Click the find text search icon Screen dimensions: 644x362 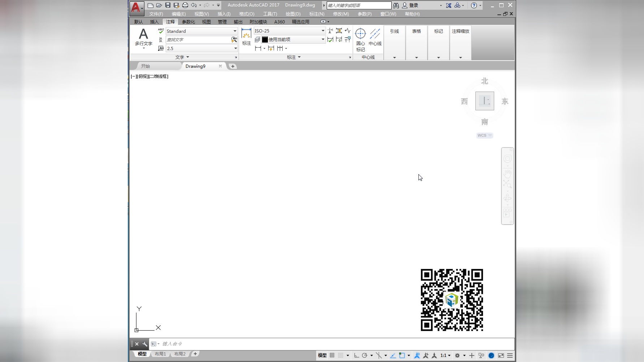[x=234, y=40]
